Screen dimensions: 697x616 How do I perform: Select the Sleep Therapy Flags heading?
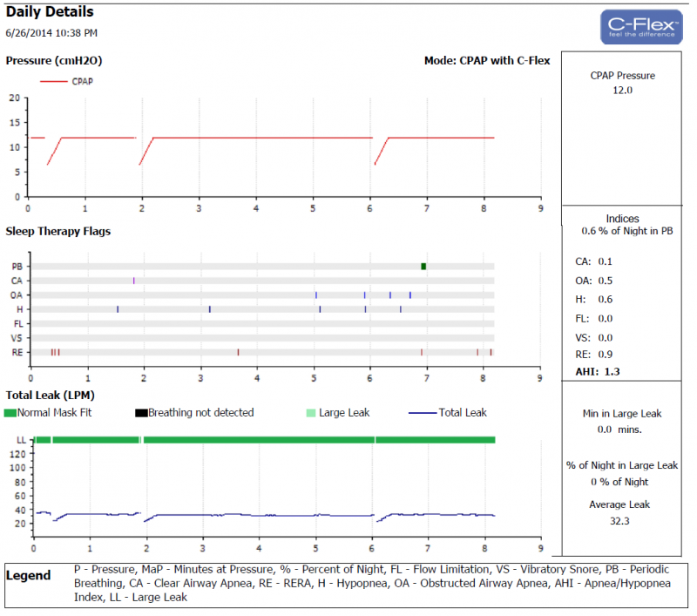(x=58, y=231)
